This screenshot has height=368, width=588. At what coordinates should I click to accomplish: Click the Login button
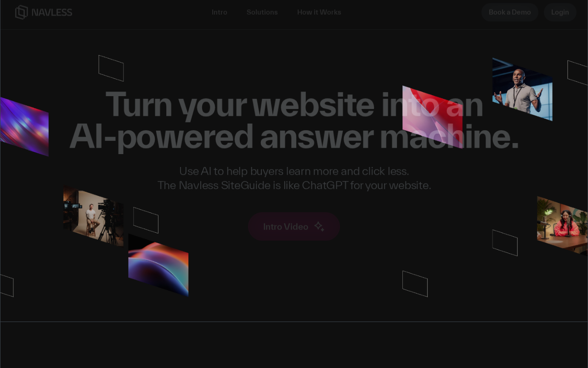(x=560, y=12)
